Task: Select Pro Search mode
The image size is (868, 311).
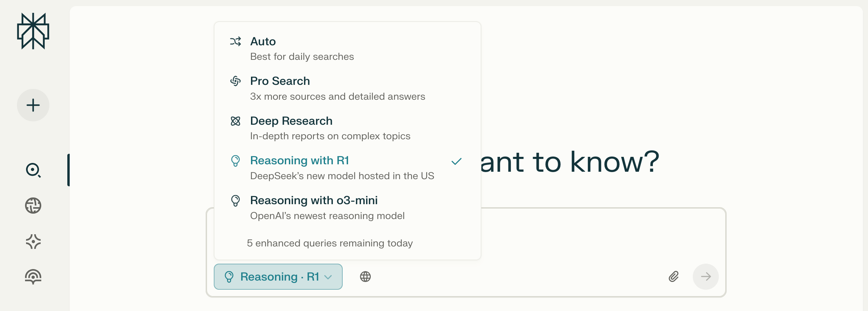Action: point(347,89)
